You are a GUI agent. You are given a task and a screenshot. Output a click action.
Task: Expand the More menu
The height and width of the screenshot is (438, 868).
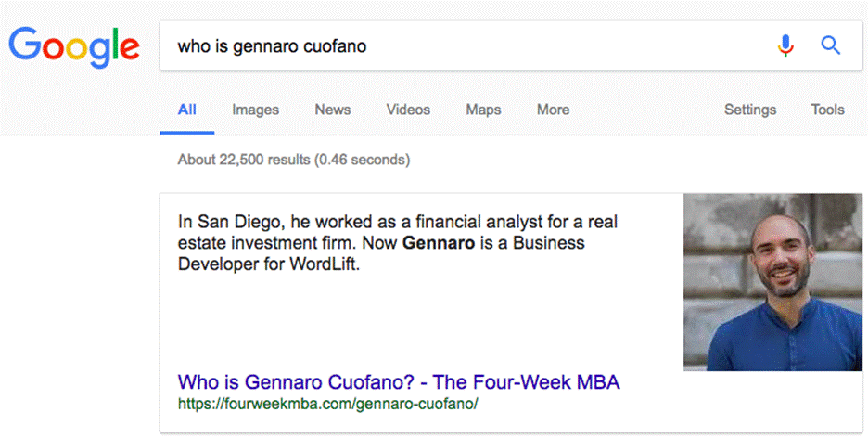pos(553,109)
